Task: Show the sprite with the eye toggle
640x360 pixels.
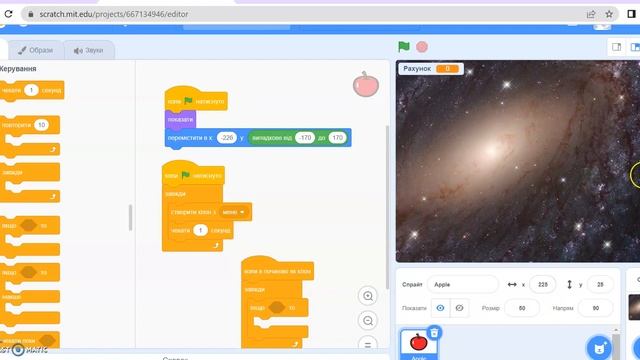Action: [x=440, y=308]
